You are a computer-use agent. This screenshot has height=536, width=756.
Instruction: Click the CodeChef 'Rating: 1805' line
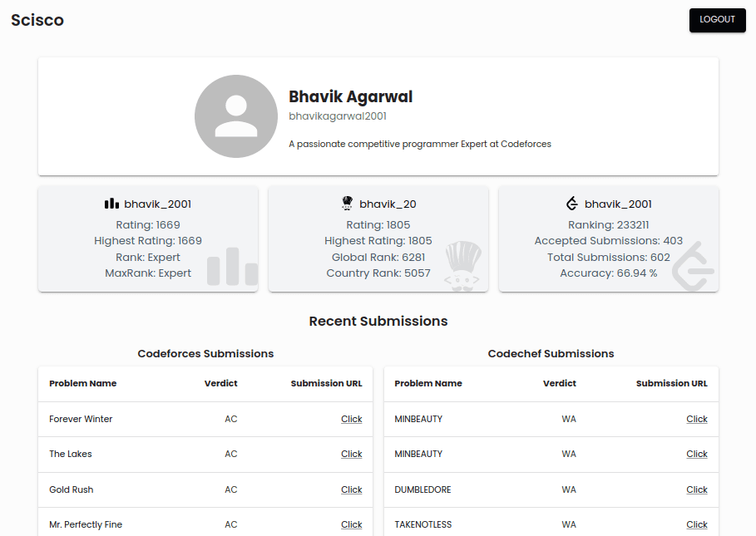tap(378, 225)
